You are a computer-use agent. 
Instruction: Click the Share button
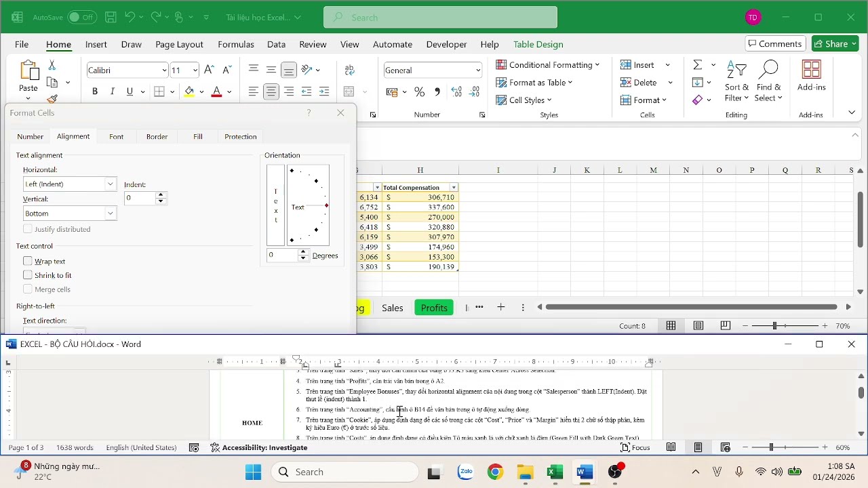click(835, 43)
